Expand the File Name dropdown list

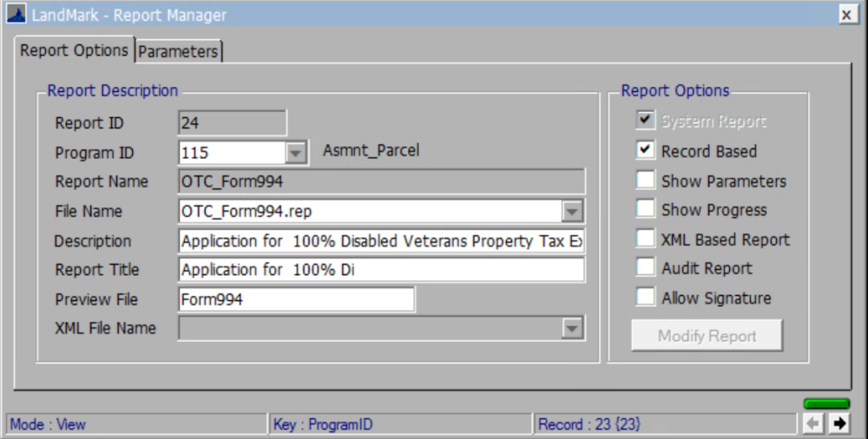point(572,211)
